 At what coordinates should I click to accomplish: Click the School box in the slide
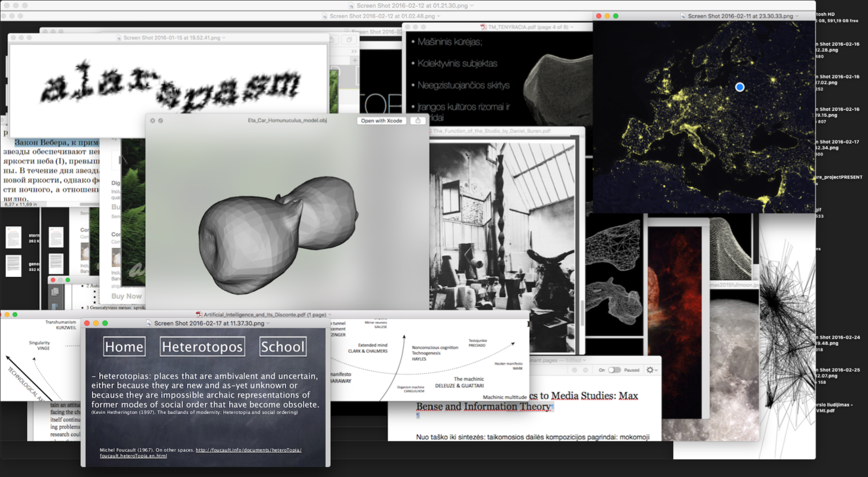[x=282, y=346]
